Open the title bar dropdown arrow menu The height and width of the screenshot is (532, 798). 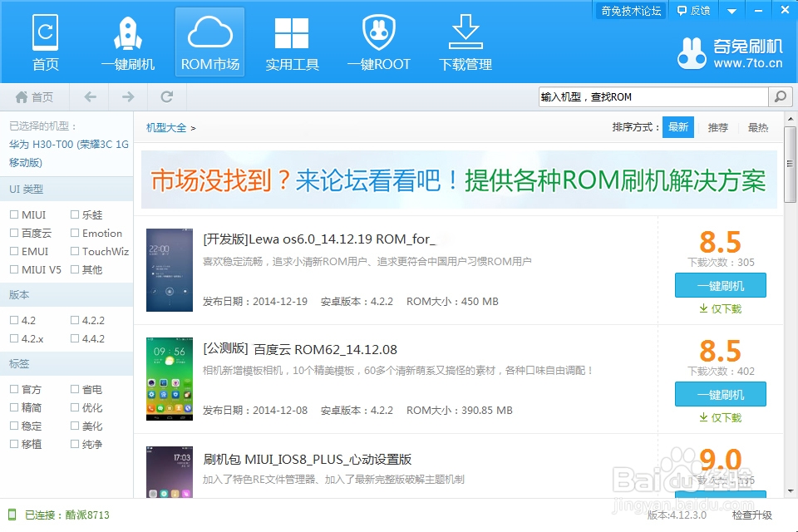(x=731, y=11)
